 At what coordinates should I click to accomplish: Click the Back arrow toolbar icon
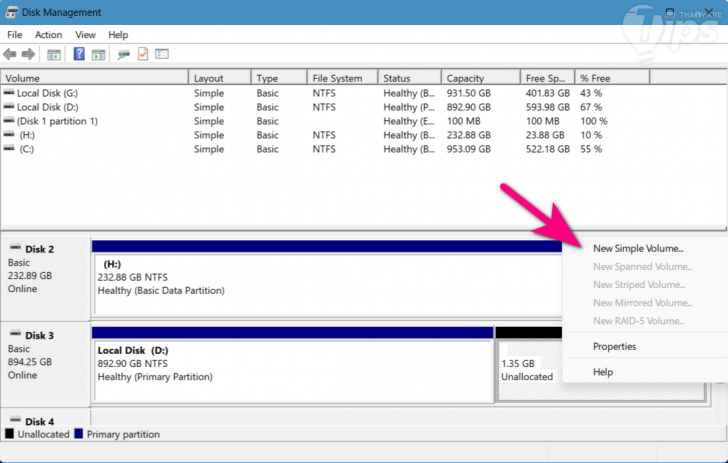click(9, 54)
